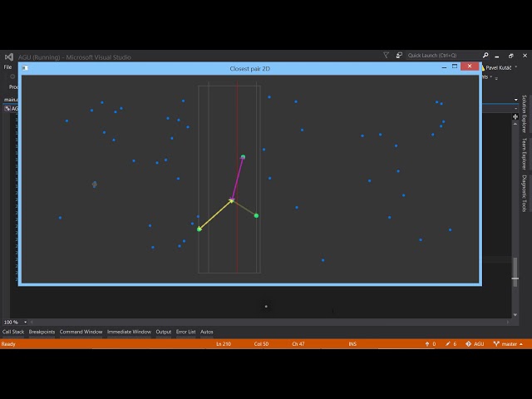Open the File menu
This screenshot has width=532, height=399.
coord(7,67)
